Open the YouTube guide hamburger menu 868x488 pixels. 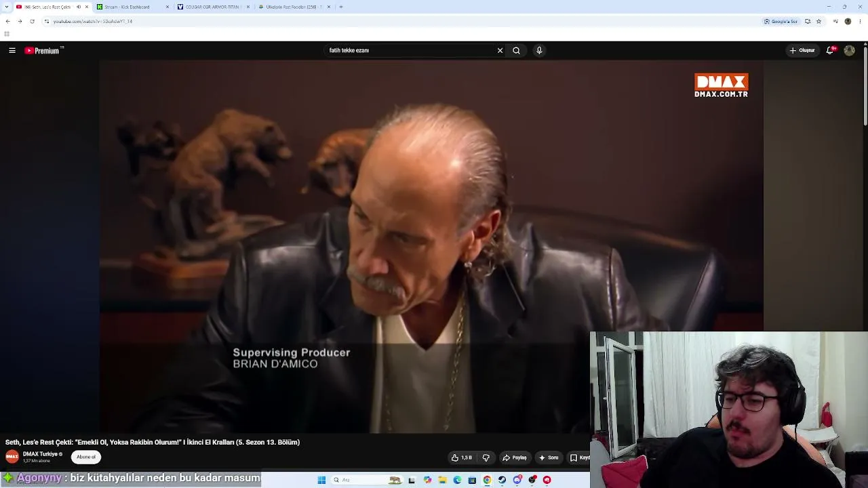pyautogui.click(x=12, y=50)
